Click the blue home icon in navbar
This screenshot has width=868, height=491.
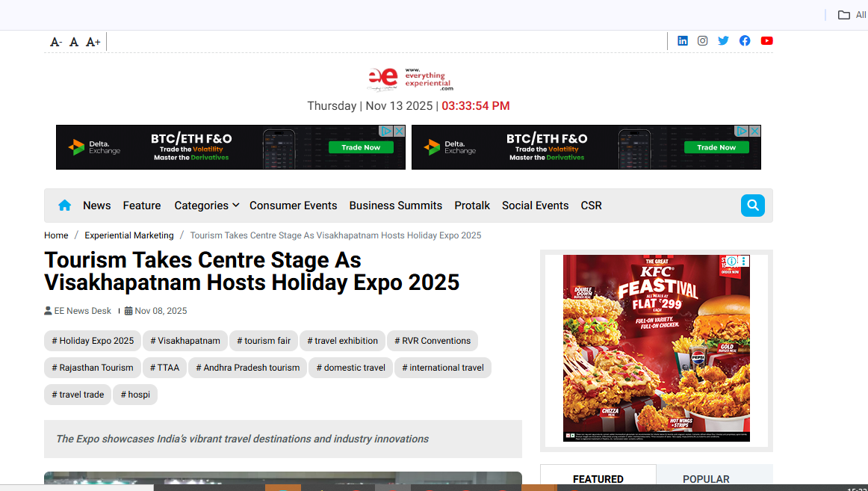click(x=65, y=206)
